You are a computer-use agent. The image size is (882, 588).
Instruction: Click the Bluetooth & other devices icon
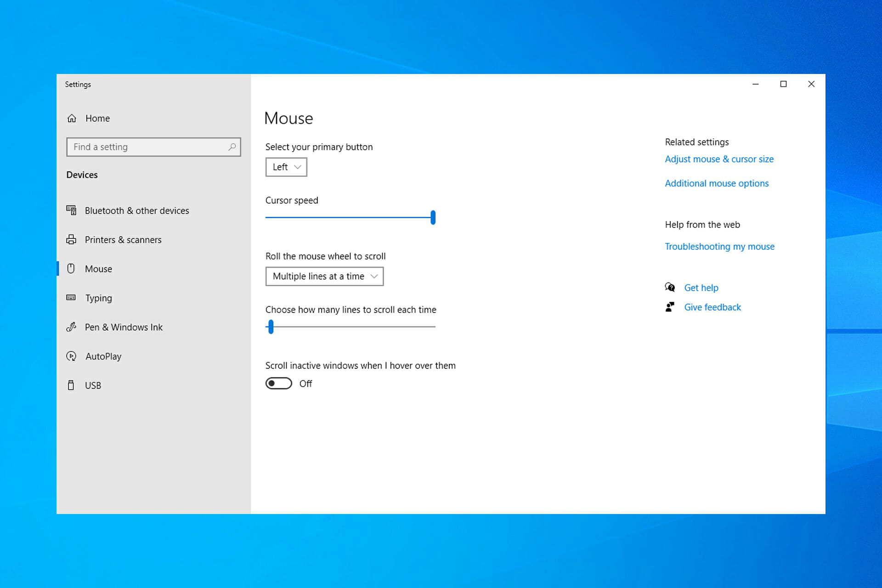[x=71, y=210]
